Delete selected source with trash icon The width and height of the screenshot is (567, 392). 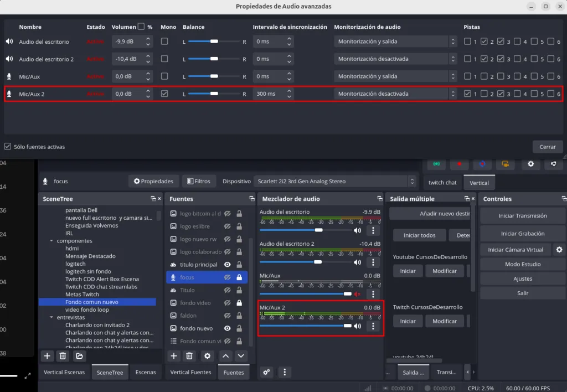(x=189, y=356)
